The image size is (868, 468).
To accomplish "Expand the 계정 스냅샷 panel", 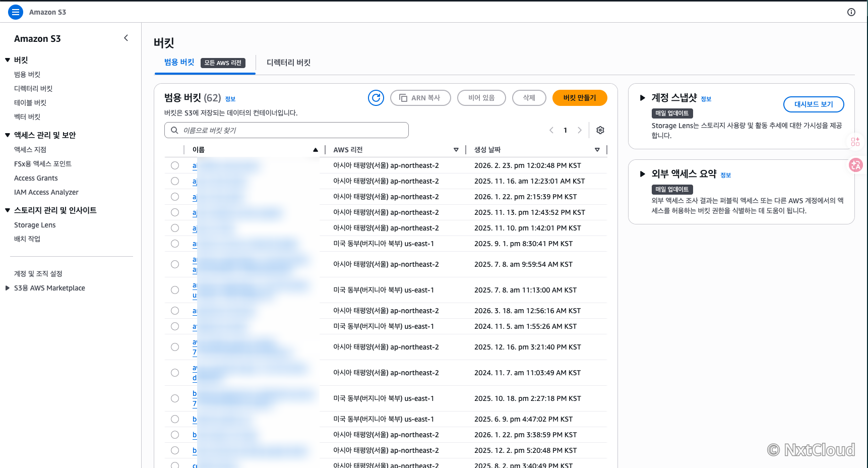I will tap(642, 98).
